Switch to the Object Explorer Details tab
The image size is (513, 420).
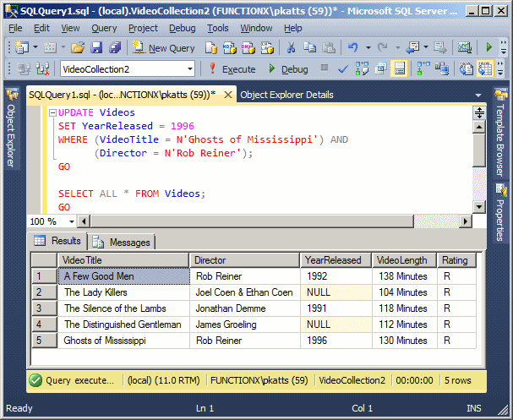(287, 95)
